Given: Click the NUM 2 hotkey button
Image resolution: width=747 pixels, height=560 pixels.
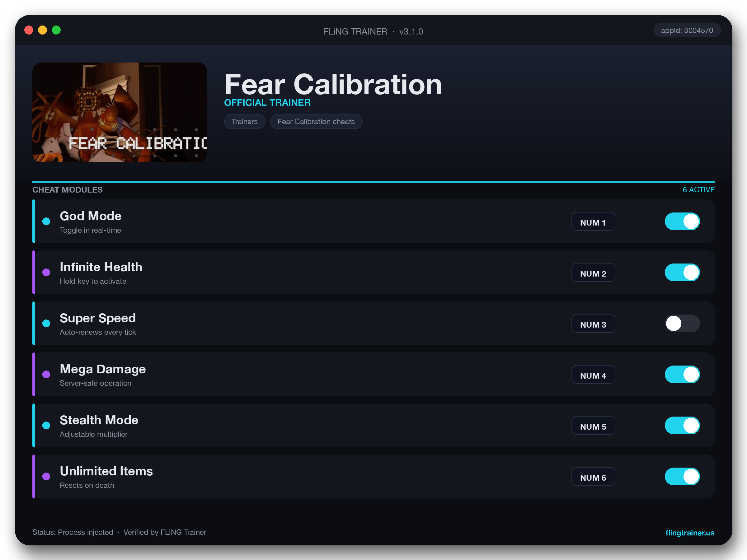Looking at the screenshot, I should [x=593, y=273].
